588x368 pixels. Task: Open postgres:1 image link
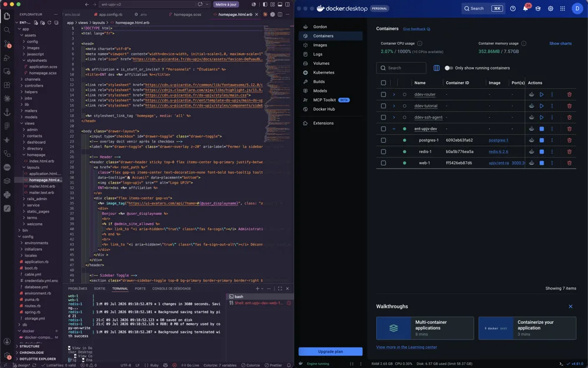pyautogui.click(x=499, y=140)
